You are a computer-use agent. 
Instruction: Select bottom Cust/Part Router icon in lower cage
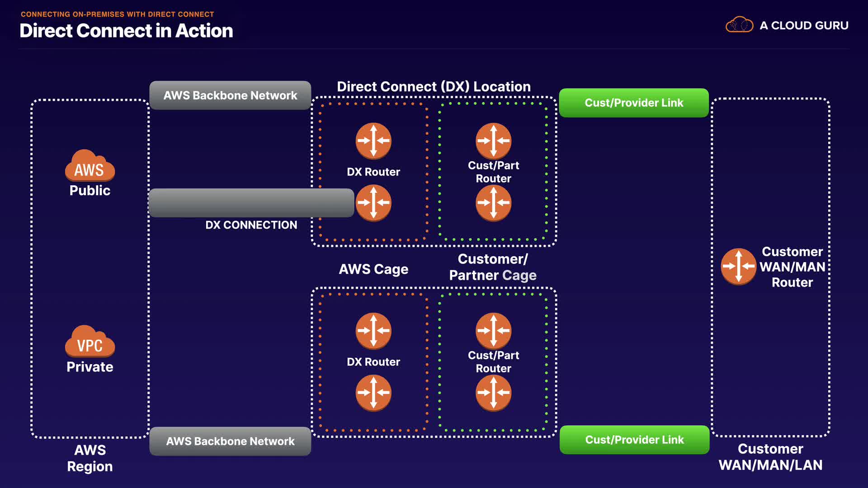click(493, 393)
